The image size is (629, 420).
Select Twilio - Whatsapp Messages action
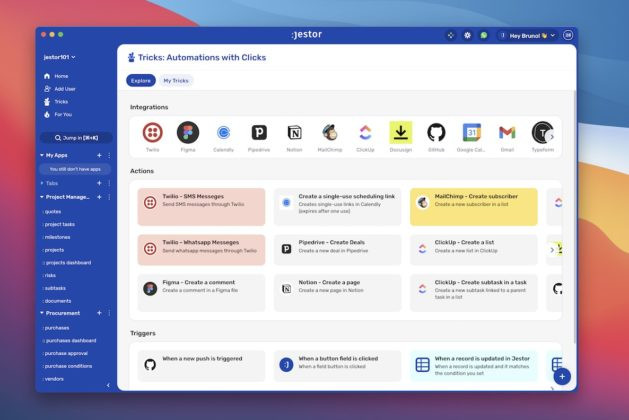pos(201,250)
